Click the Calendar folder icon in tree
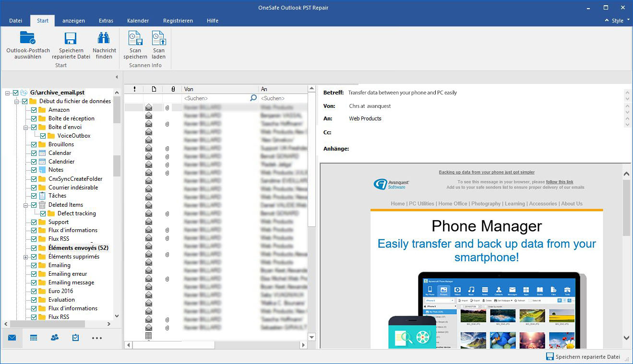Viewport: 633px width, 364px height. click(x=42, y=153)
